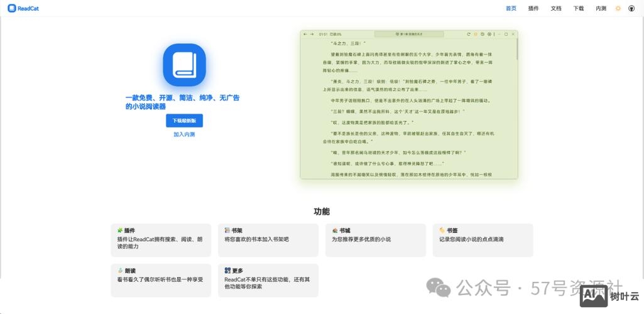
Task: Click the books icon on 书架 card
Action: tap(227, 230)
